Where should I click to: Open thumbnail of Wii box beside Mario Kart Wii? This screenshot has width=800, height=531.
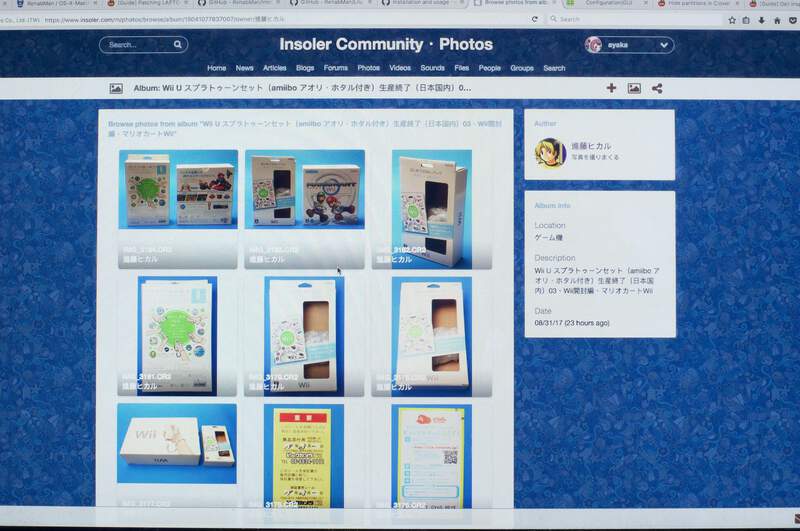click(305, 189)
